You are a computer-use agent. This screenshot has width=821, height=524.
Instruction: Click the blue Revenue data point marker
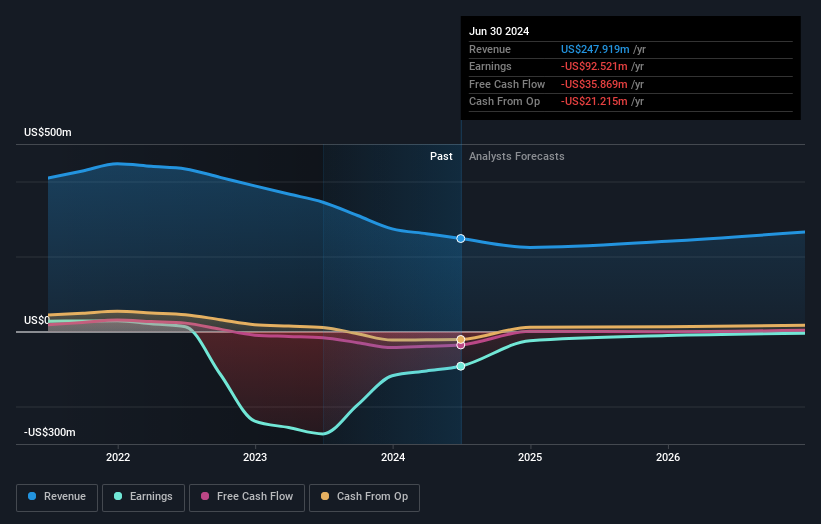tap(461, 239)
